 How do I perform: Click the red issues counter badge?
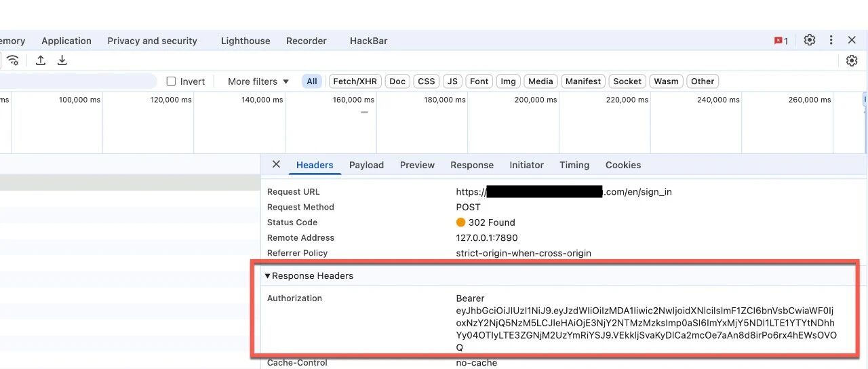pos(781,41)
